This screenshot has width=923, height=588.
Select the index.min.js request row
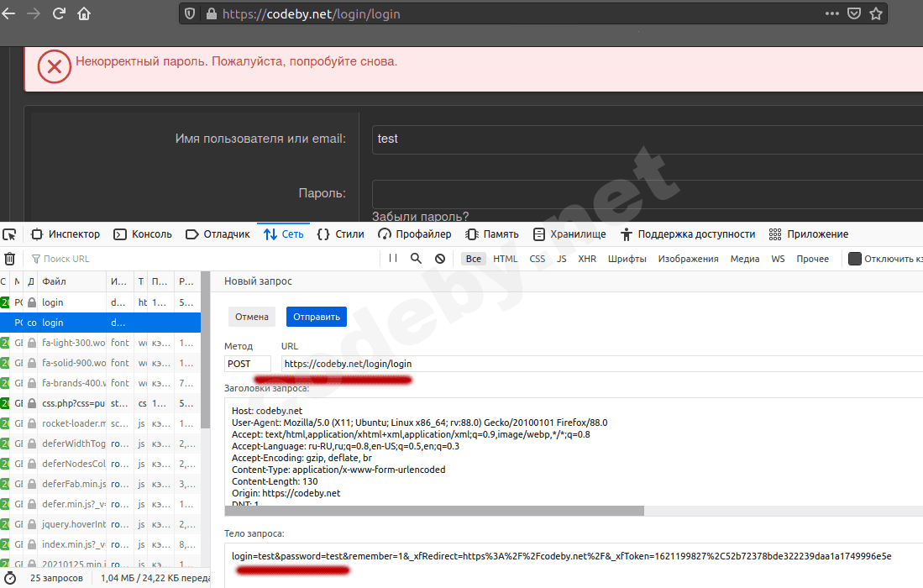(x=100, y=544)
